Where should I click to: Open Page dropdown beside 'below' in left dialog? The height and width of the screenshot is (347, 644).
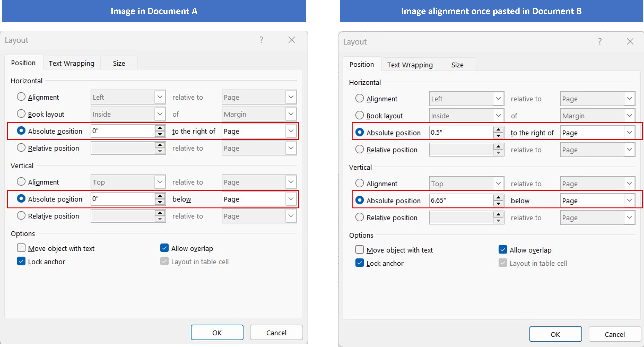point(291,199)
